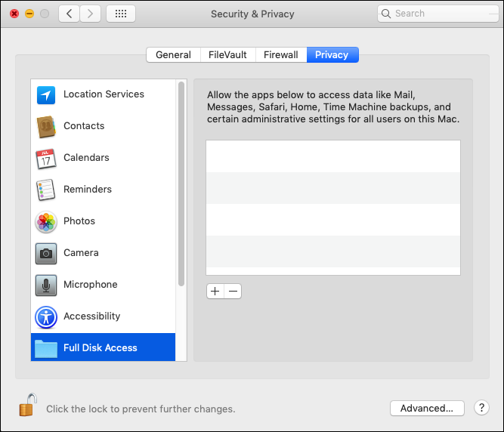
Task: Select the Contacts label
Action: 84,126
